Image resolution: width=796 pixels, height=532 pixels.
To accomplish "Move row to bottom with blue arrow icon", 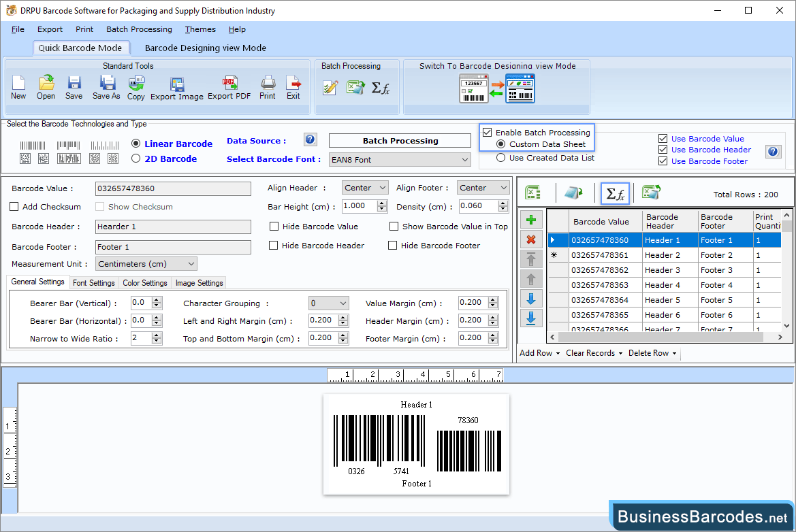I will coord(531,318).
